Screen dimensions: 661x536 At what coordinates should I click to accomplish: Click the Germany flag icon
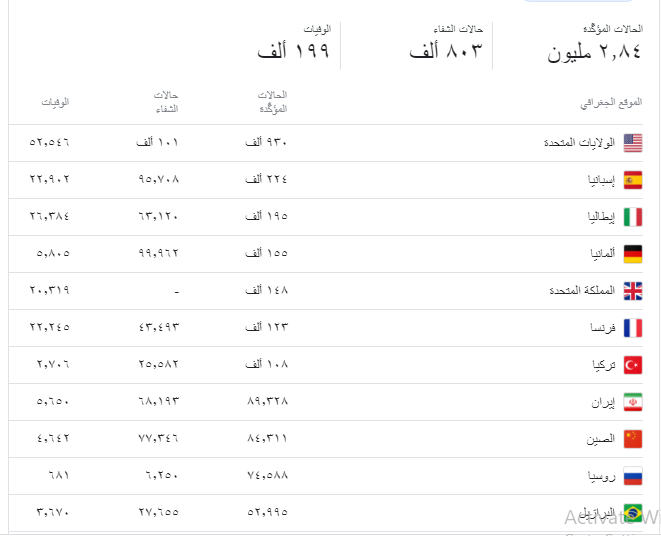[x=633, y=254]
